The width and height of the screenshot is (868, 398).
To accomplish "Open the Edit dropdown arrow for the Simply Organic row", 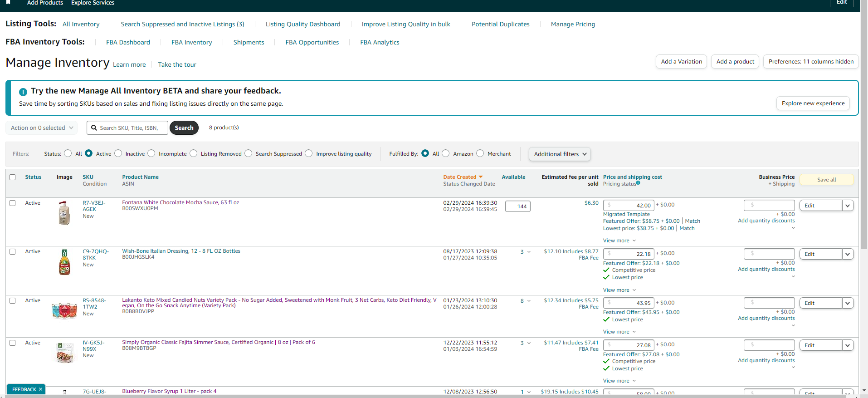I will (848, 345).
